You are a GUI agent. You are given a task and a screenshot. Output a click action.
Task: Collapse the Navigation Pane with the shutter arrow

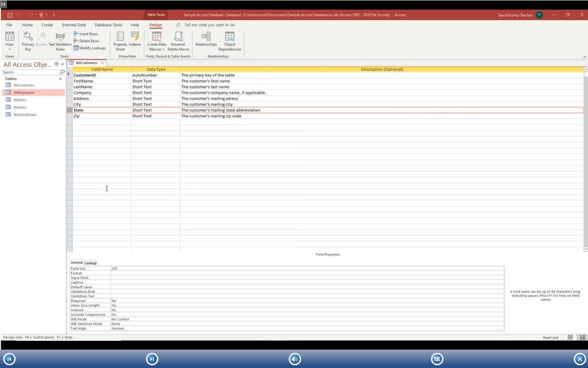[62, 64]
